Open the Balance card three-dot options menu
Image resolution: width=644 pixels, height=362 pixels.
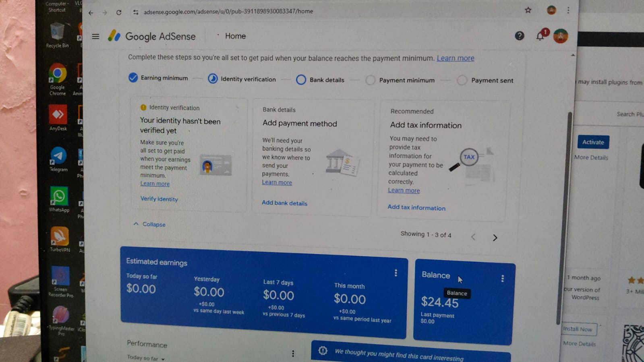tap(502, 279)
